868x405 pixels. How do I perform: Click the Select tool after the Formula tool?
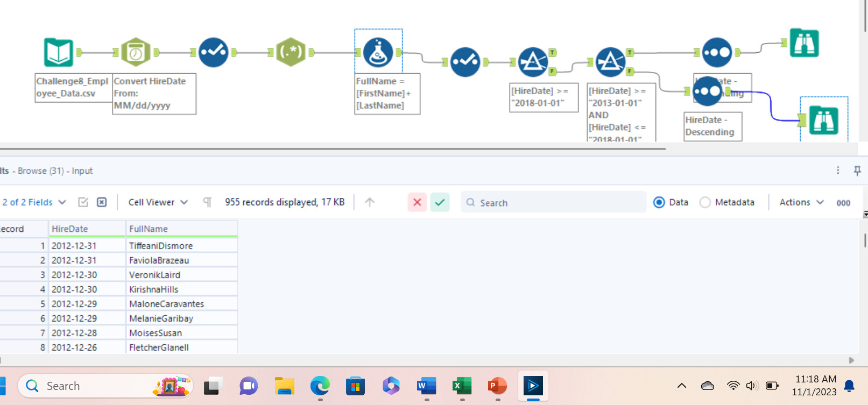click(x=465, y=62)
